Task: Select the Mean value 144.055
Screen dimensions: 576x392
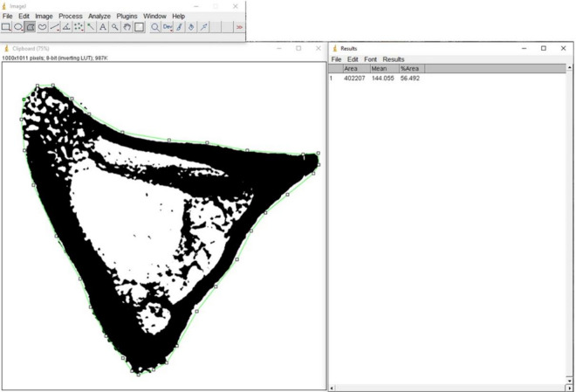Action: pos(383,79)
